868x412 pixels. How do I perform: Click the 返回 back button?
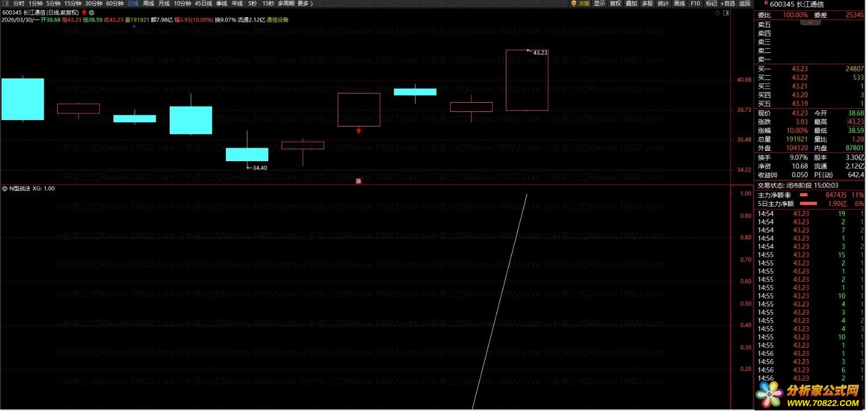(745, 3)
